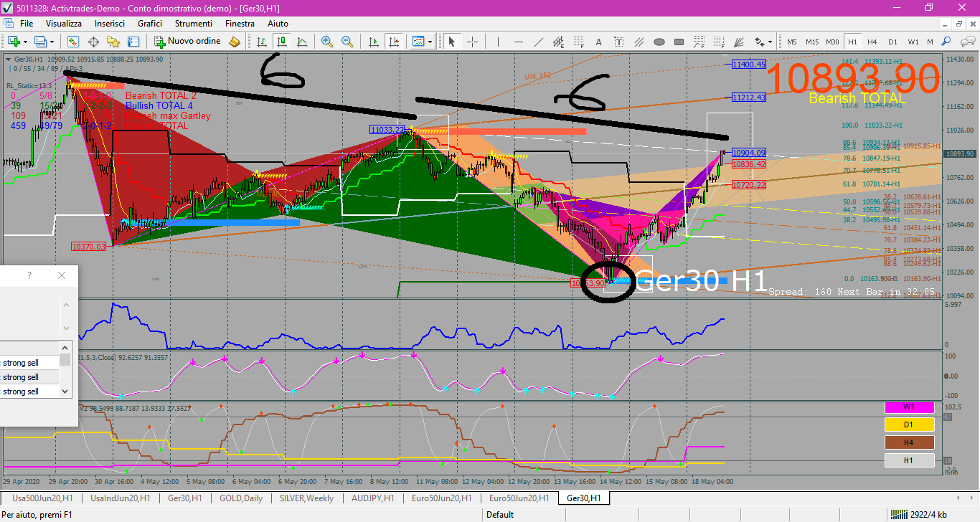Select the Fibonacci fan tool

(738, 42)
